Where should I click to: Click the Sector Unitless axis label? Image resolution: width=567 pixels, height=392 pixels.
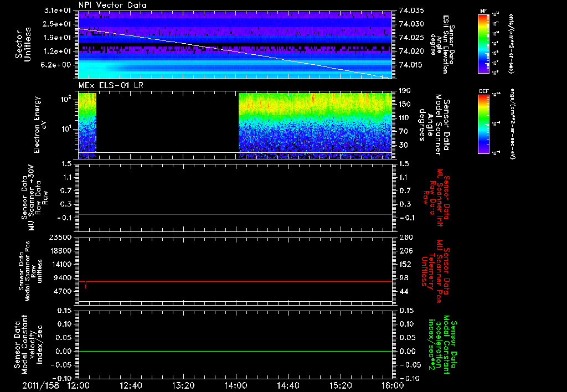23,43
